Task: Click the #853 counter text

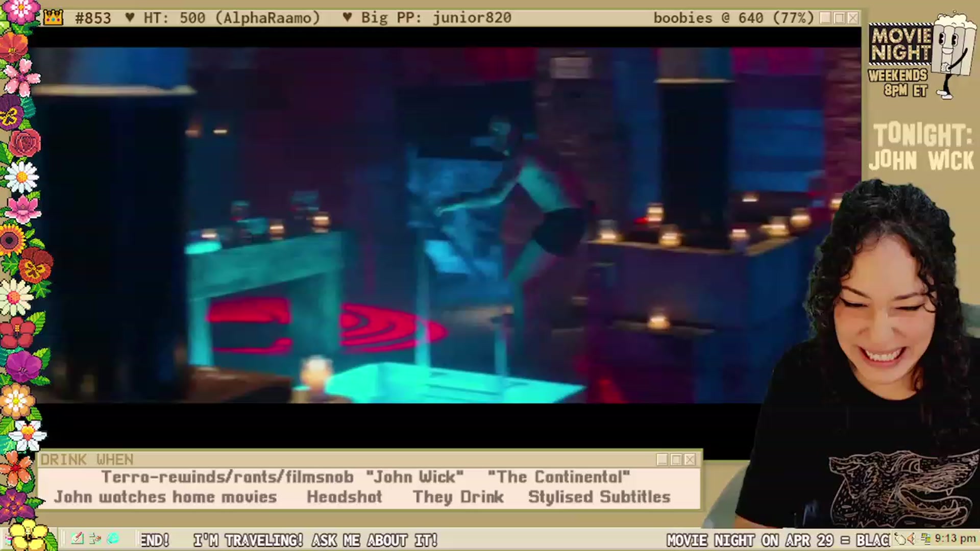Action: [x=93, y=18]
